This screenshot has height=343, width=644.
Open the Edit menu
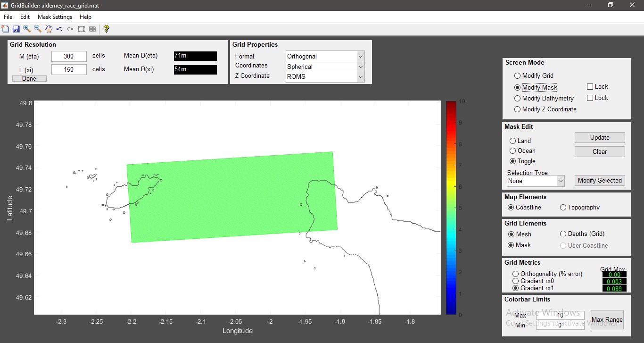[x=25, y=17]
